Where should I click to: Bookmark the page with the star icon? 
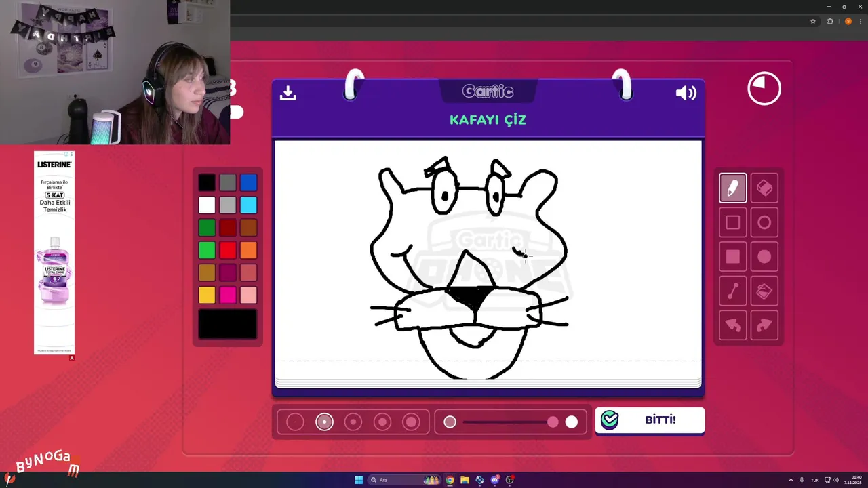pyautogui.click(x=813, y=21)
